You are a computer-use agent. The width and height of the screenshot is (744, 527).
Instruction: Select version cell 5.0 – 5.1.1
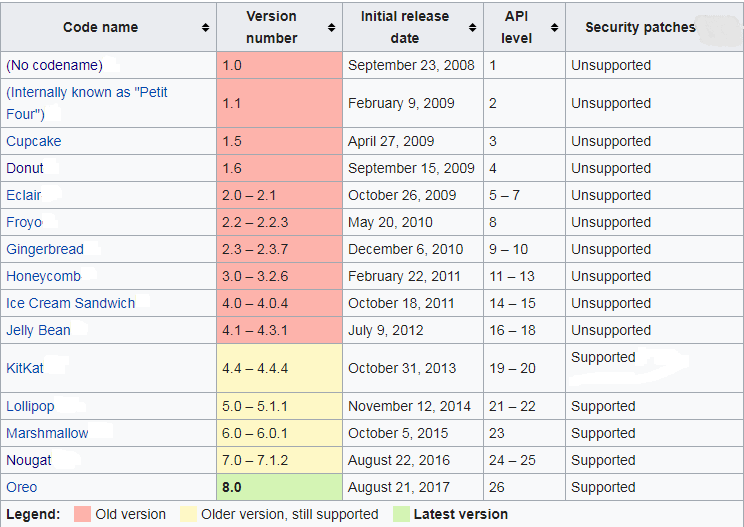[x=279, y=406]
